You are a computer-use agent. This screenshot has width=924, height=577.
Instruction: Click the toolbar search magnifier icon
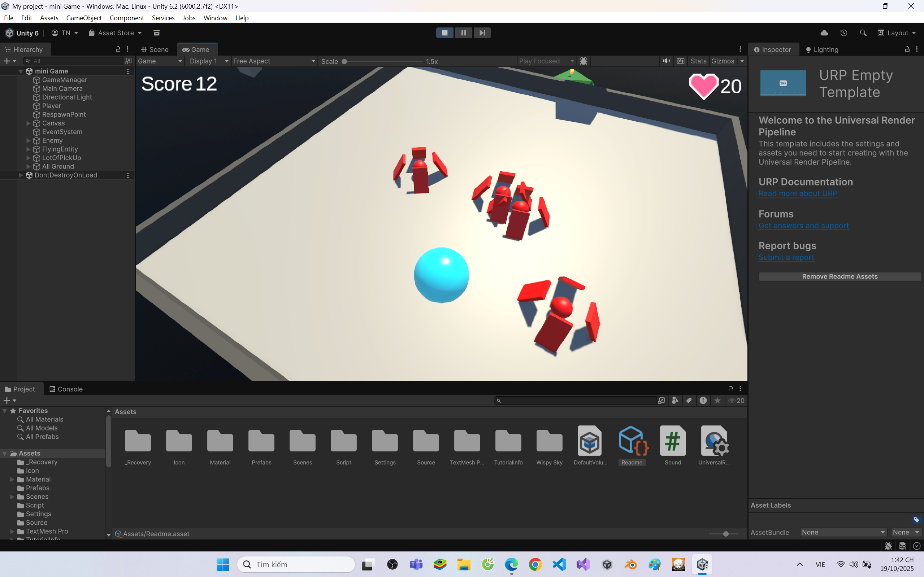863,33
